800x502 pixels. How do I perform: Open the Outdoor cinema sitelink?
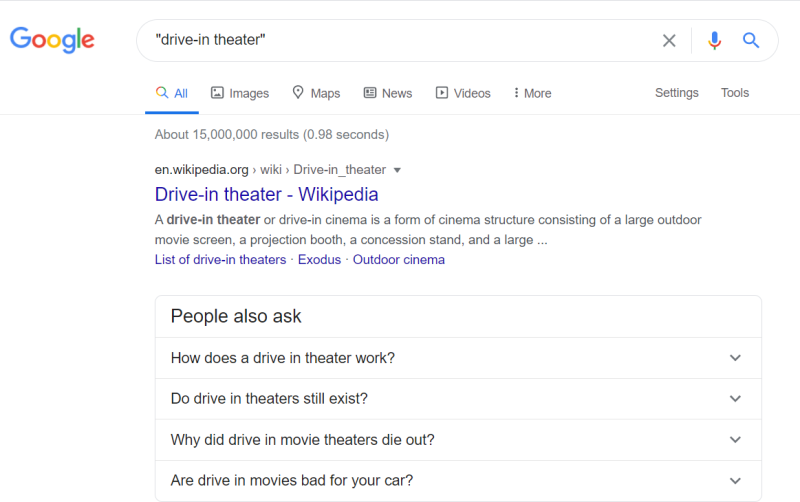398,260
